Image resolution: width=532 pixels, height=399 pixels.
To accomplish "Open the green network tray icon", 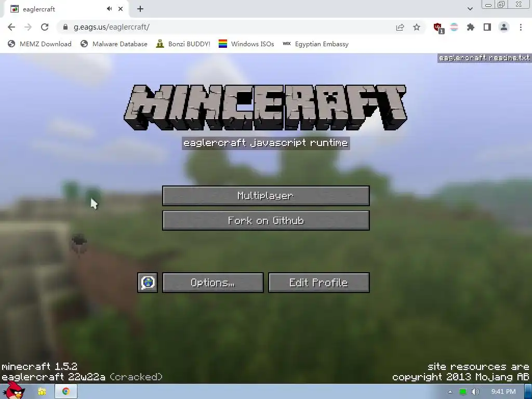I will (463, 392).
